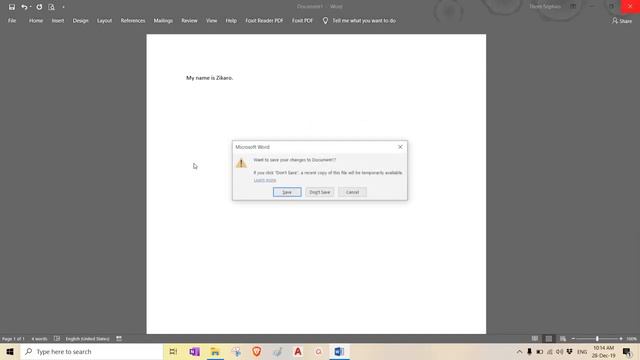Click the word count in status bar

(39, 339)
